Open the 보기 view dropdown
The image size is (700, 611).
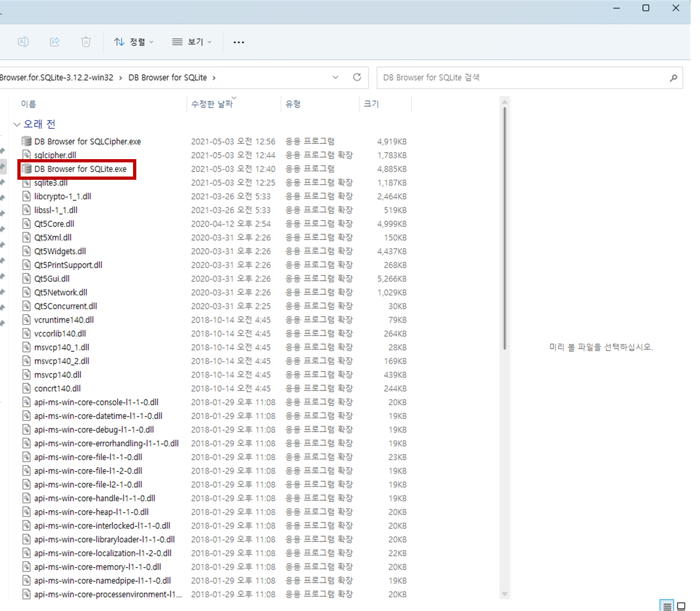pos(192,42)
